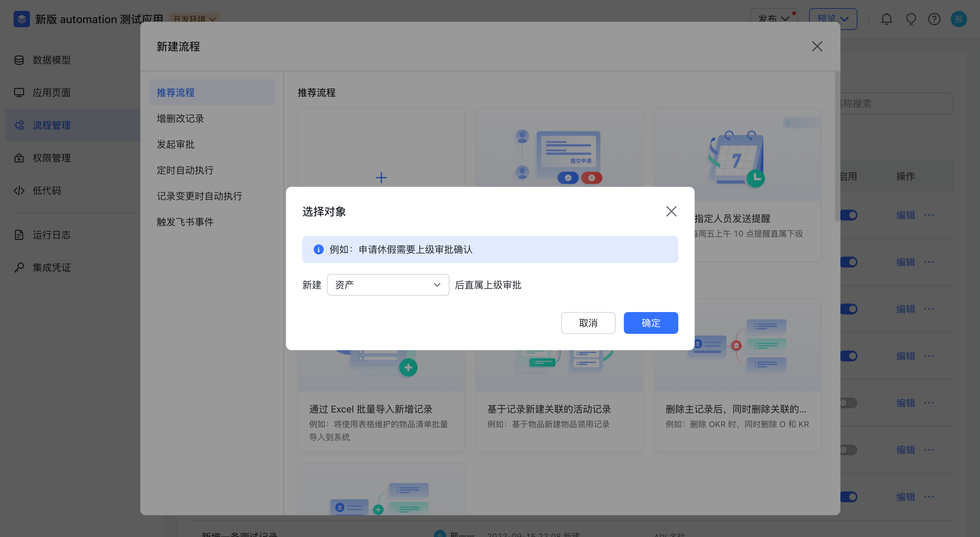
Task: Click the plus icon on blank flow card
Action: point(381,178)
